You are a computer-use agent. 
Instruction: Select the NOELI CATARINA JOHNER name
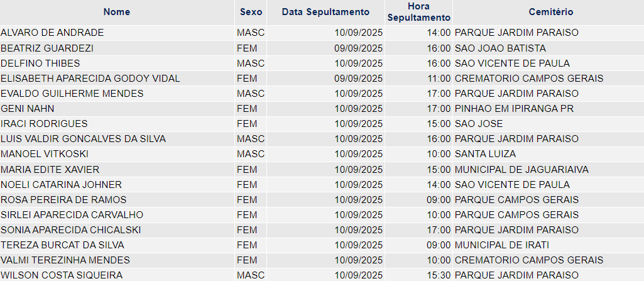click(61, 184)
